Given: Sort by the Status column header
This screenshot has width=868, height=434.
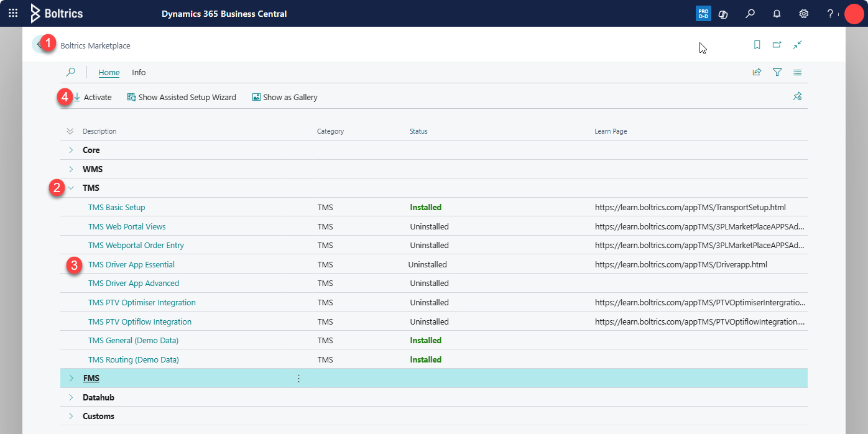Looking at the screenshot, I should 418,131.
